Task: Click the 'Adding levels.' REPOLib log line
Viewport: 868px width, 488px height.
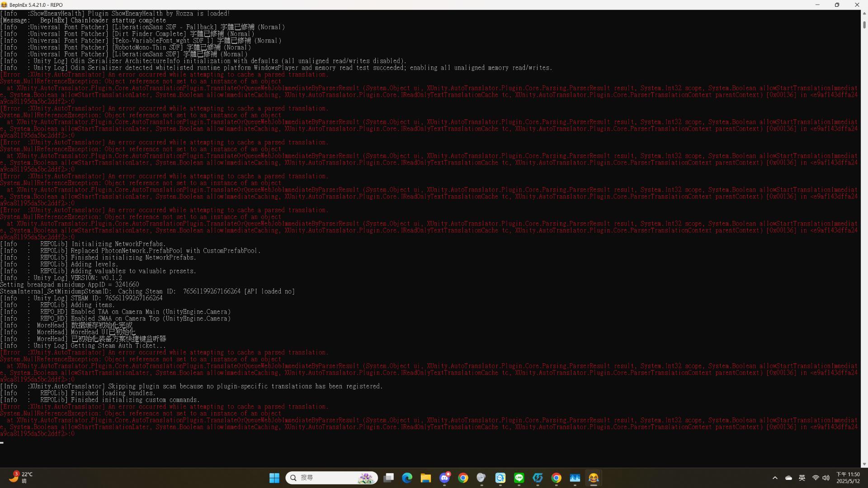Action: pyautogui.click(x=59, y=264)
